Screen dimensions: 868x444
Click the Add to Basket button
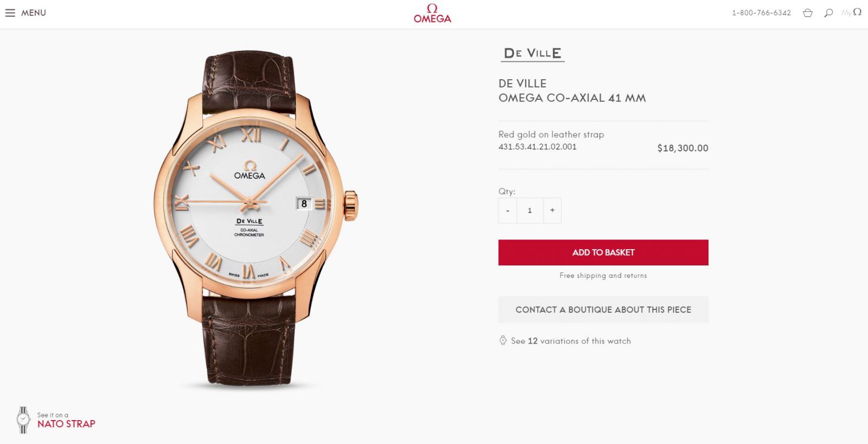603,252
